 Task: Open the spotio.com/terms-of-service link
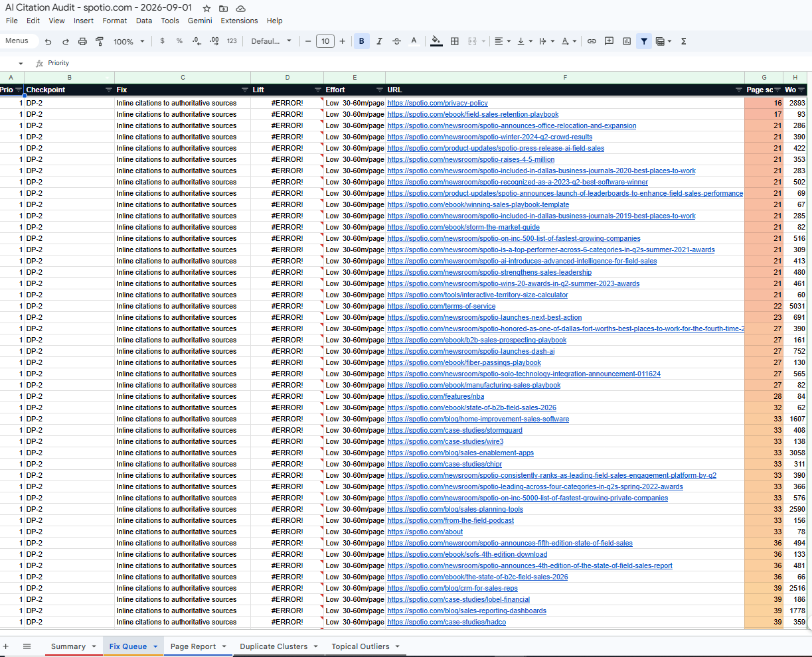441,307
